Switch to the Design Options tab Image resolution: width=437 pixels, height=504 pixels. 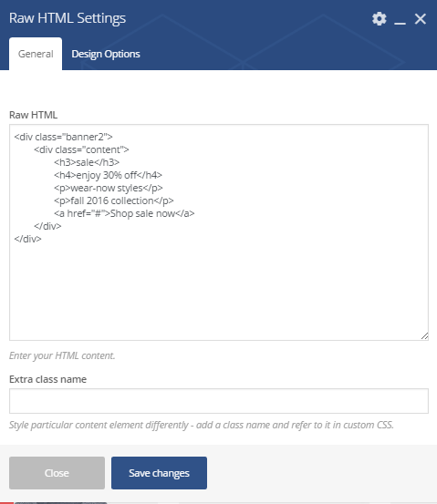coord(106,54)
